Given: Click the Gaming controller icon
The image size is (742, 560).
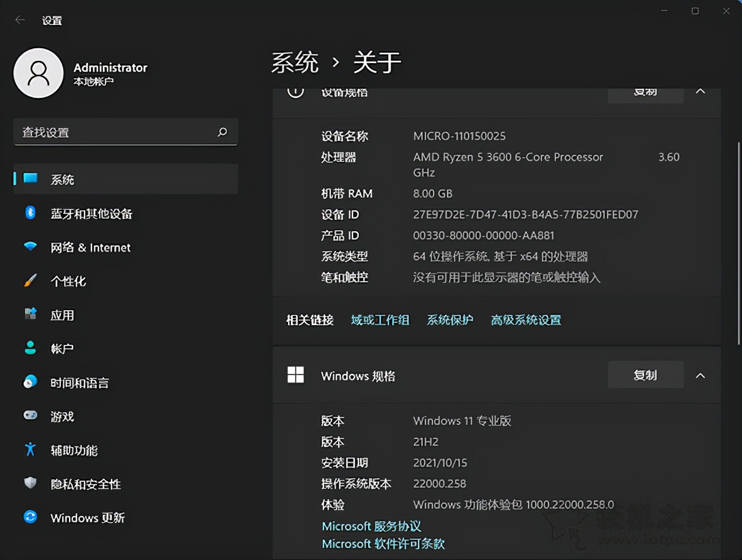Looking at the screenshot, I should click(30, 415).
